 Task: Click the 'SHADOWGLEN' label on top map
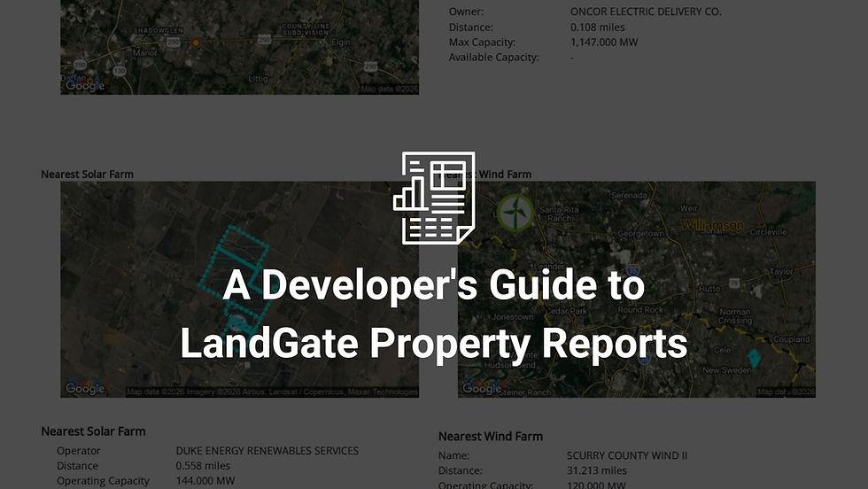point(159,30)
